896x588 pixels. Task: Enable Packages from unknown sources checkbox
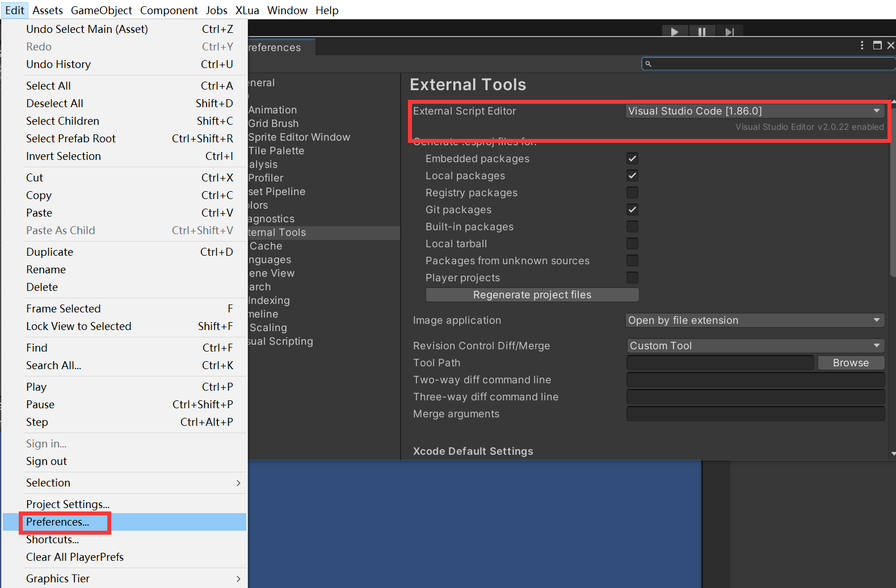(x=632, y=260)
